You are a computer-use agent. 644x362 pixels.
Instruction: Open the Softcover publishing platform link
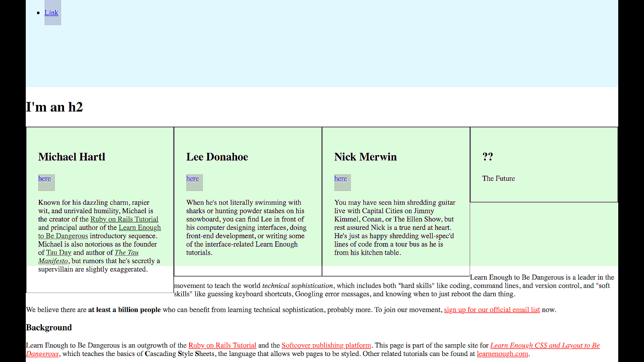click(x=326, y=345)
